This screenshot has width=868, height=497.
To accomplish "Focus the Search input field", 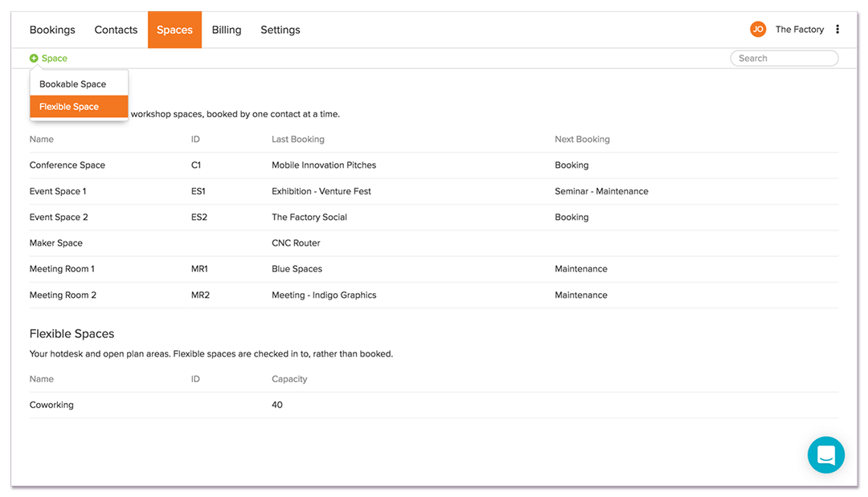I will coord(785,58).
